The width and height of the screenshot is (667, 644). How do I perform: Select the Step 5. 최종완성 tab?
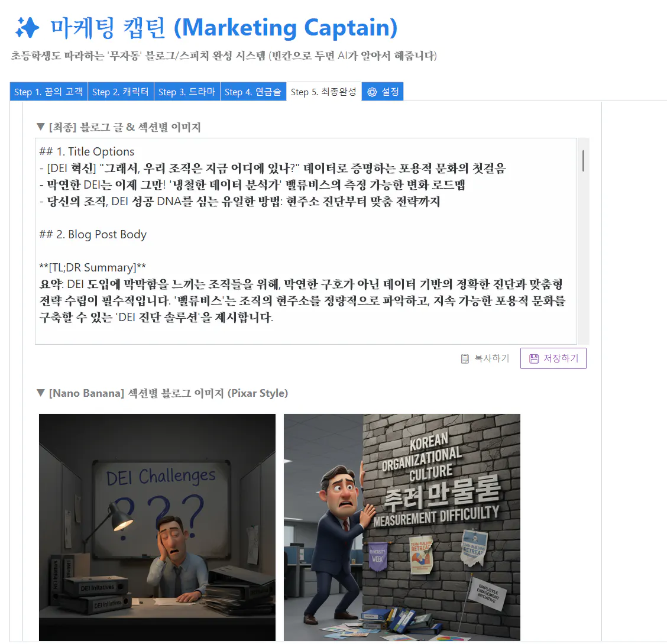tap(323, 91)
